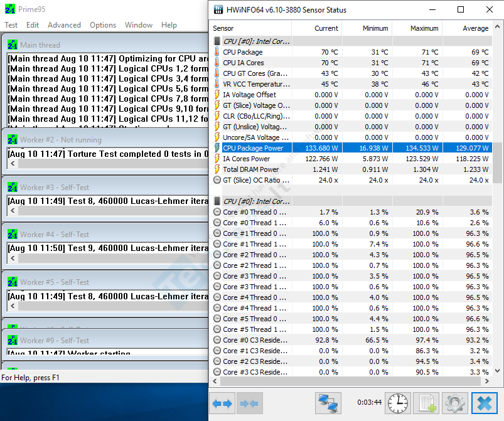Click the Maximum column header
Screen dimensions: 504x421
(417, 28)
